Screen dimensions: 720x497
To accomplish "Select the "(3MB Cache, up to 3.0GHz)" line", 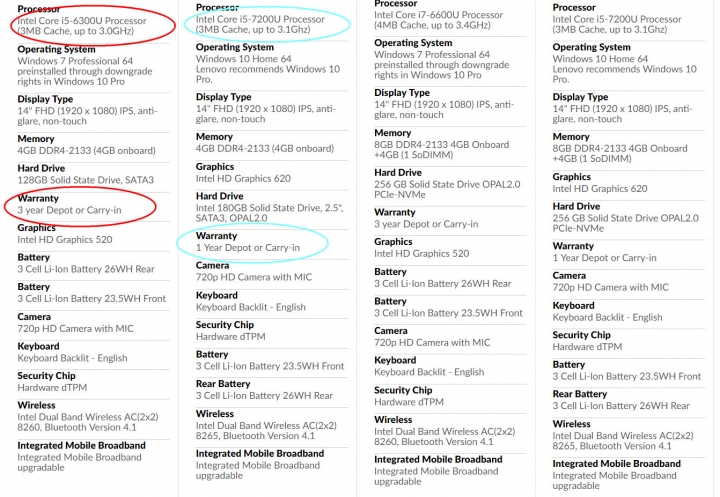I will click(x=76, y=31).
